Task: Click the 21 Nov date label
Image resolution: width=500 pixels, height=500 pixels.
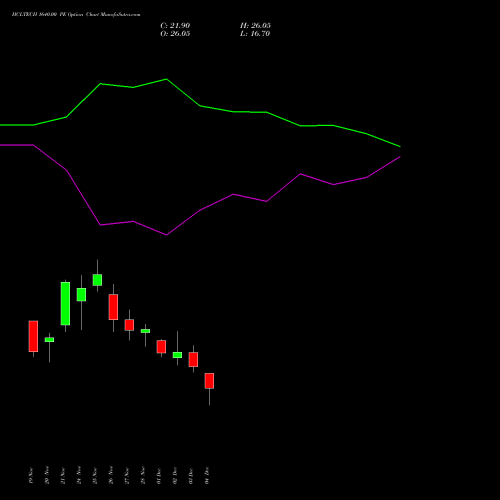Action: click(63, 476)
